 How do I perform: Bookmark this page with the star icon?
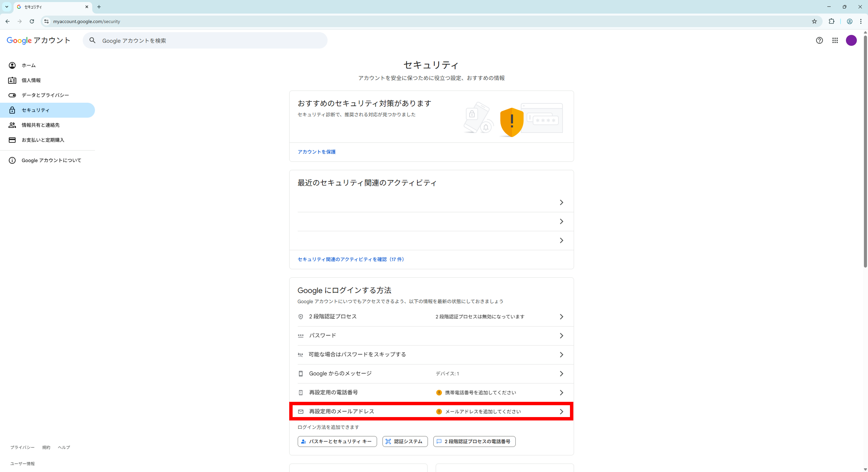click(814, 21)
